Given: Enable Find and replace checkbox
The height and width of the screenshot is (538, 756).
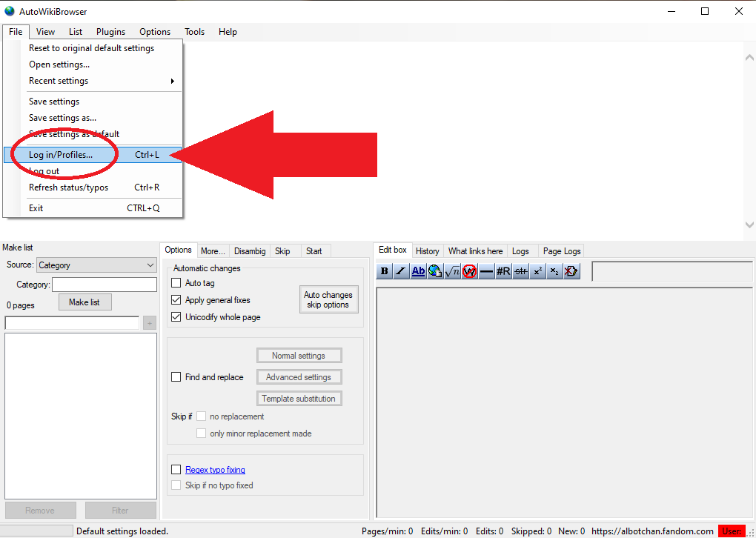Looking at the screenshot, I should coord(176,377).
